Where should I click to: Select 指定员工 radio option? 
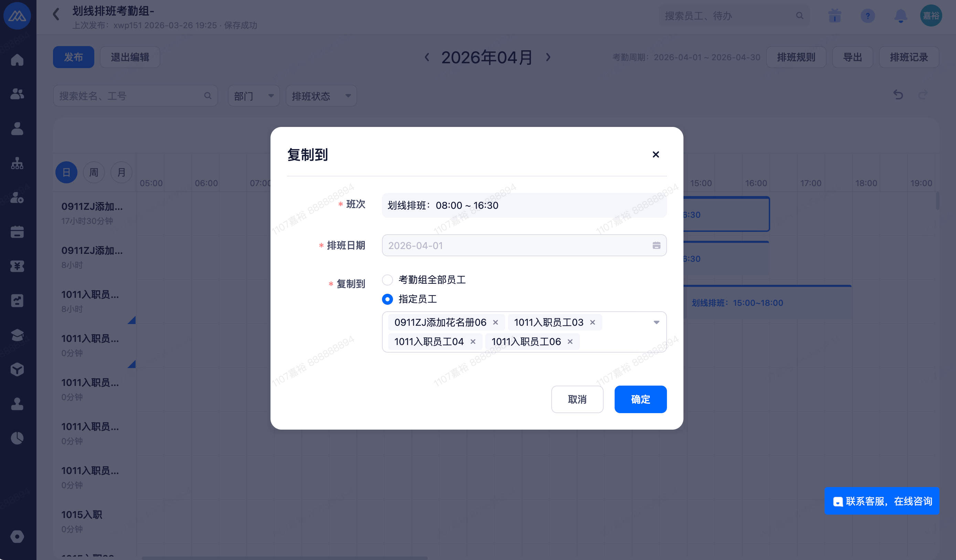pyautogui.click(x=387, y=299)
